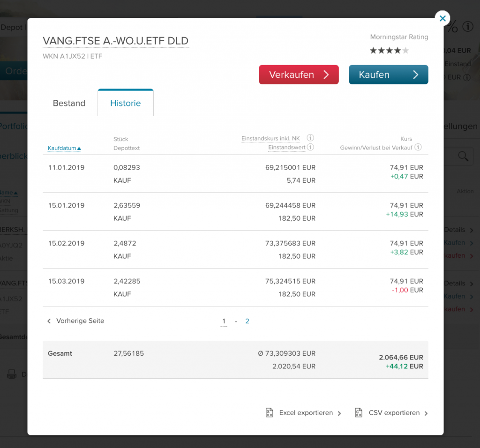Select cost price 73,375683 EUR
The image size is (480, 448).
click(290, 244)
